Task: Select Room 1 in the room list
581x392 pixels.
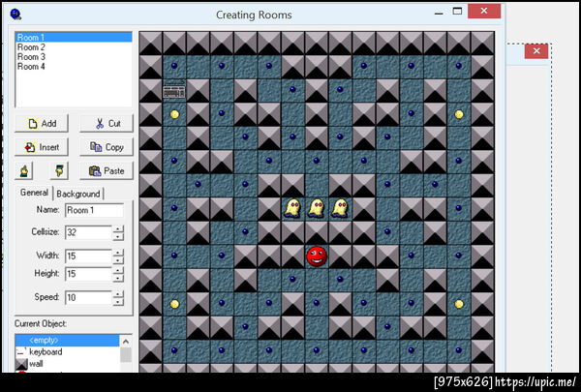Action: pos(74,37)
